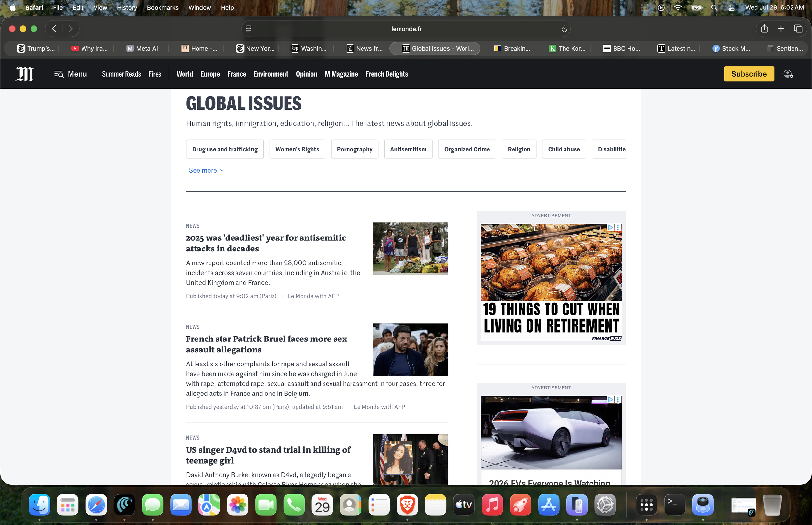The image size is (812, 525).
Task: Open the Patrick Bruel allegations headline
Action: pyautogui.click(x=266, y=344)
